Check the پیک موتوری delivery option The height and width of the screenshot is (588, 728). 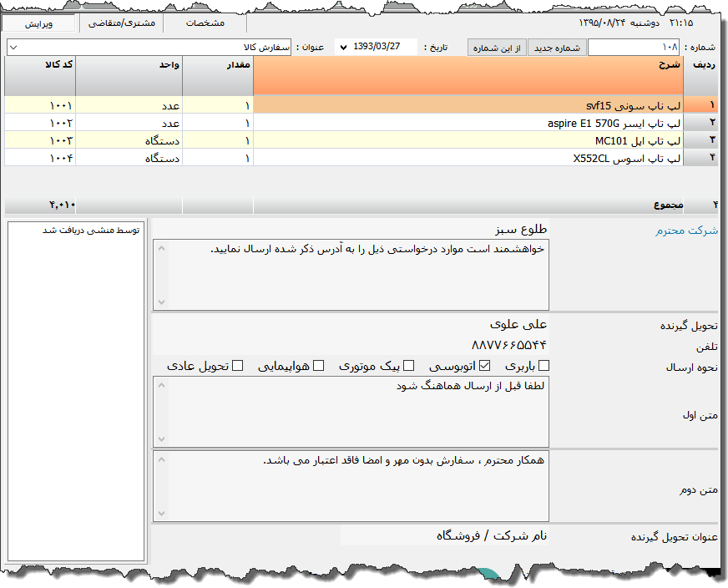408,365
